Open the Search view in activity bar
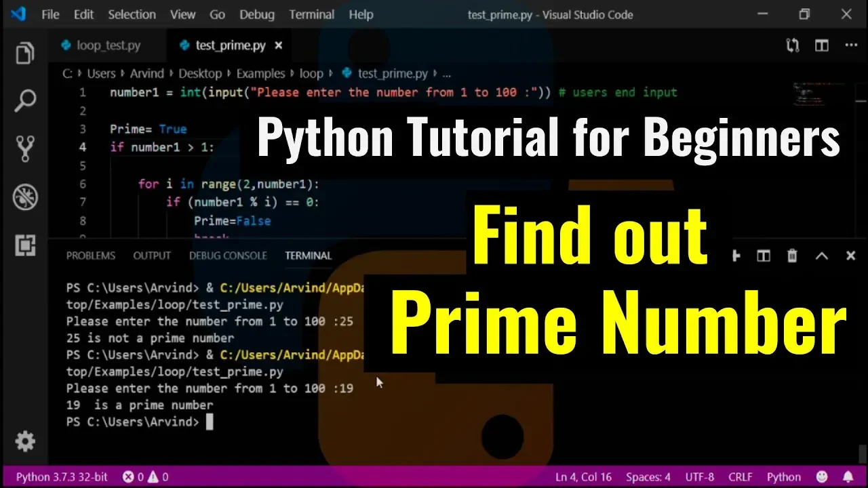 click(25, 102)
